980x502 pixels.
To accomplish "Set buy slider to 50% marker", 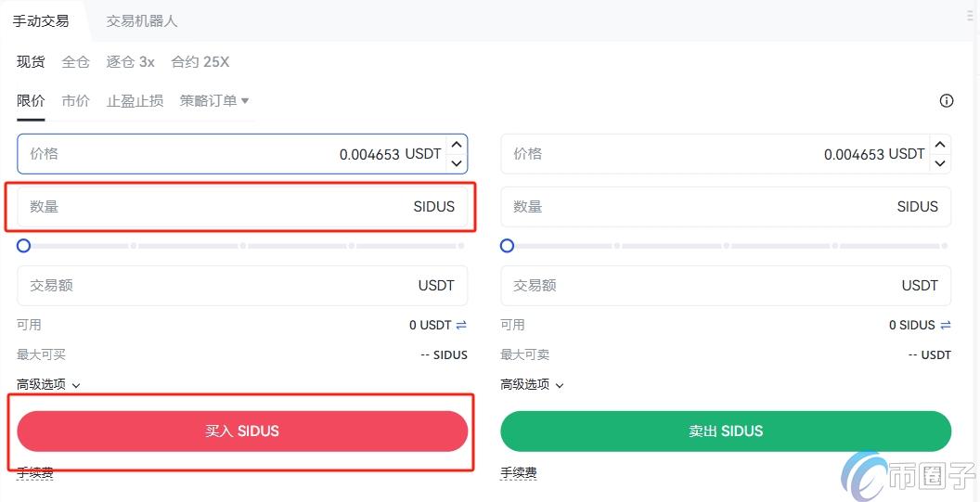I will [243, 246].
